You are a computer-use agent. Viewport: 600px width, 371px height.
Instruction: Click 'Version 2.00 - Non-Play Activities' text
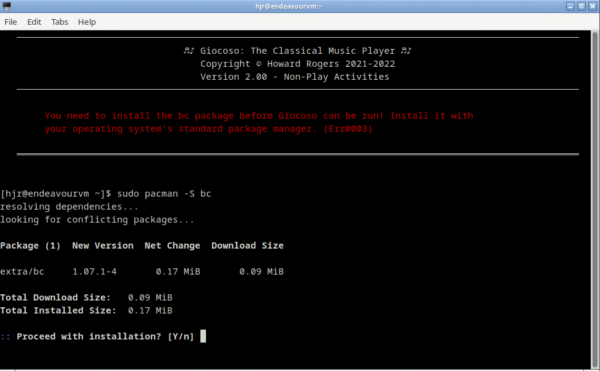tap(295, 77)
